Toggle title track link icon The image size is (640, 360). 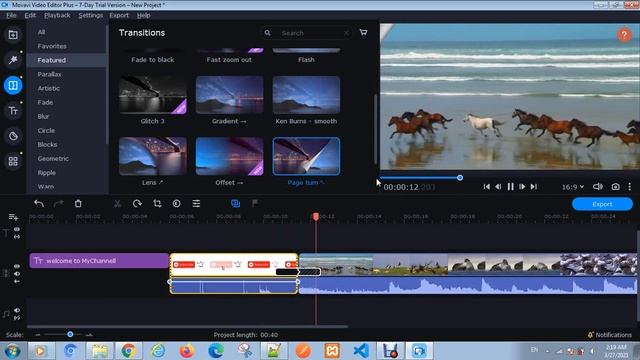(x=17, y=236)
